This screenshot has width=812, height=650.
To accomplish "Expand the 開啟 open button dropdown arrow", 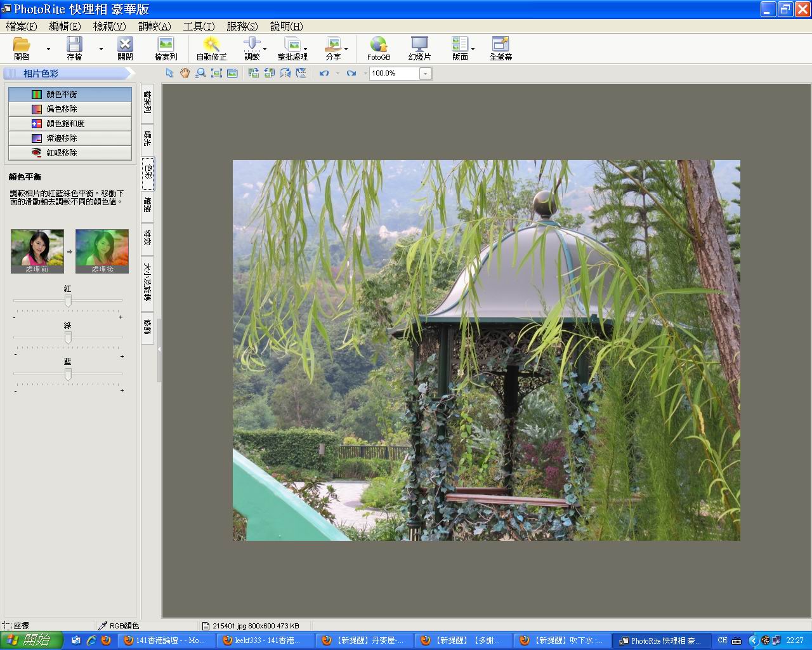I will 48,49.
